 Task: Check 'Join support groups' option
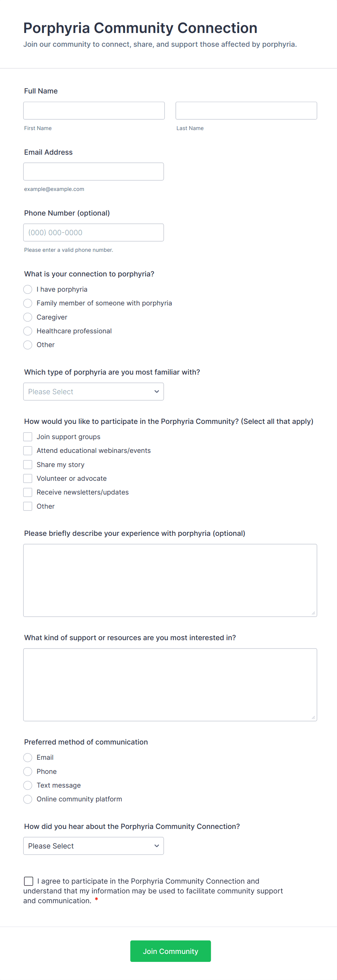pyautogui.click(x=28, y=437)
